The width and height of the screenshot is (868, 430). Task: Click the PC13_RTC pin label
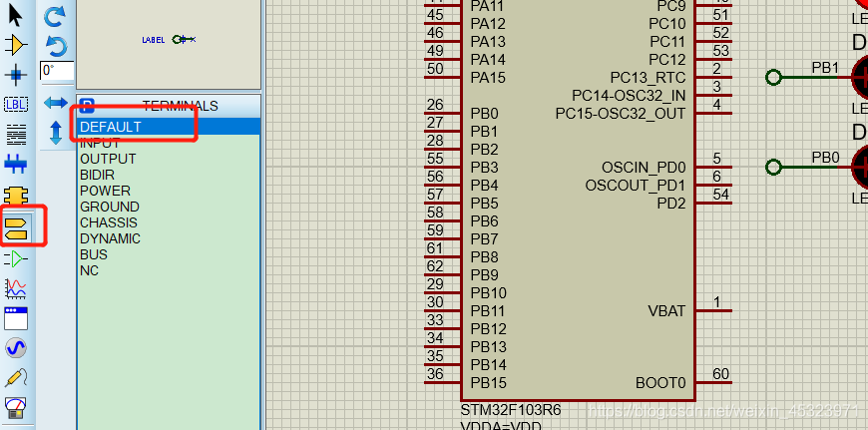648,78
